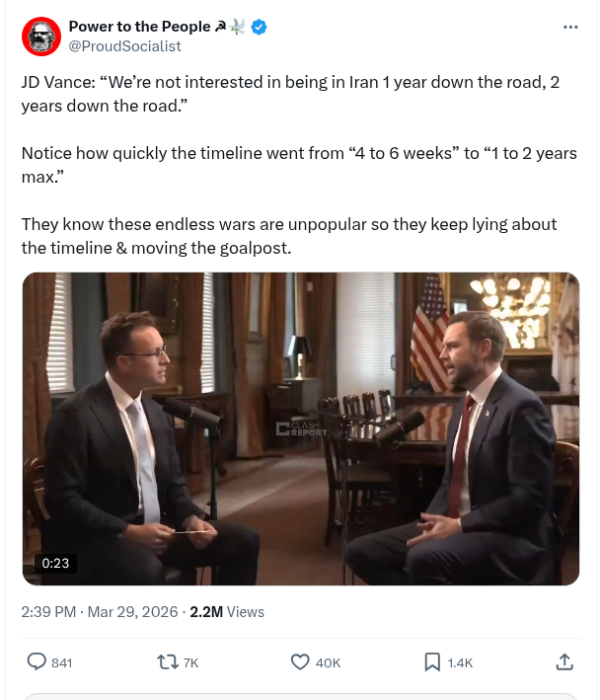Screen dimensions: 600x700
Task: Click the "Power to the People" display name
Action: (x=139, y=27)
